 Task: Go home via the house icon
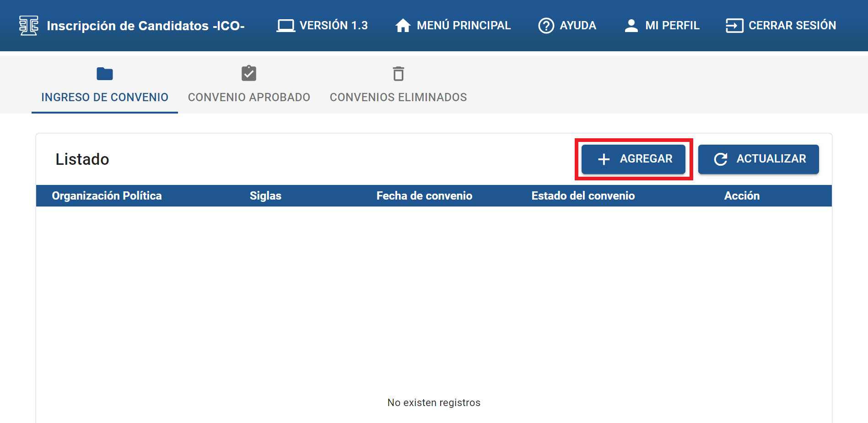pyautogui.click(x=403, y=26)
